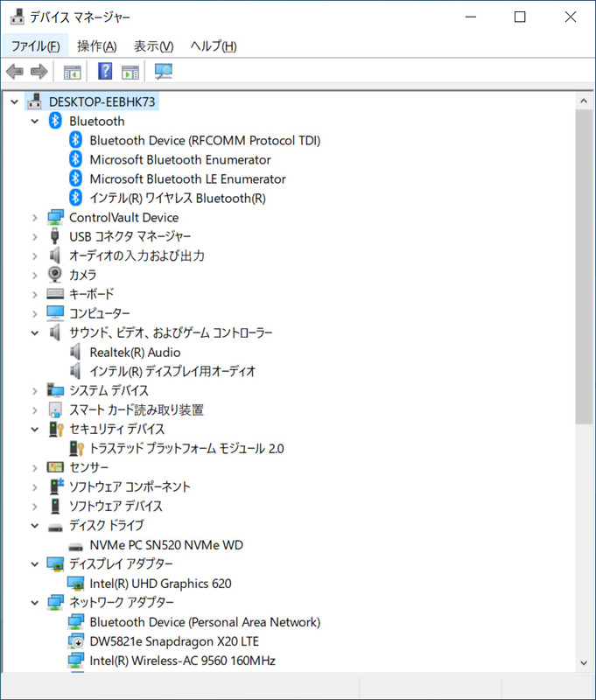Image resolution: width=596 pixels, height=700 pixels.
Task: Expand the キーボード category
Action: [35, 294]
